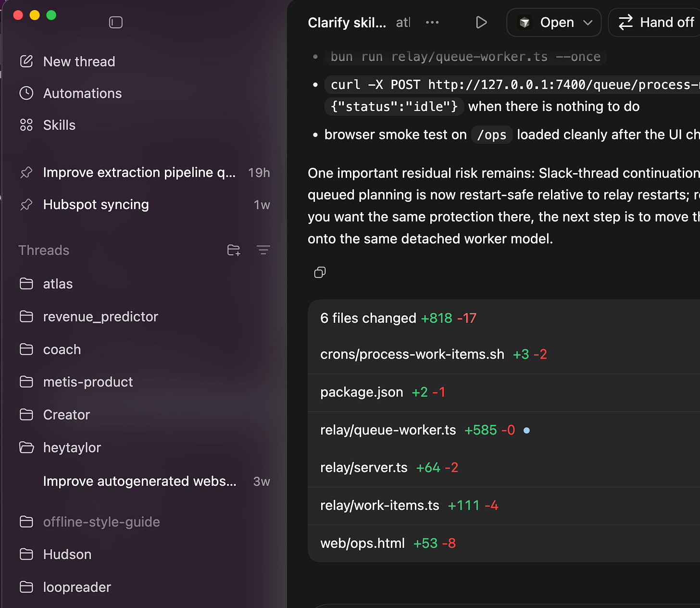700x608 pixels.
Task: Click the coach folder icon
Action: coord(26,349)
